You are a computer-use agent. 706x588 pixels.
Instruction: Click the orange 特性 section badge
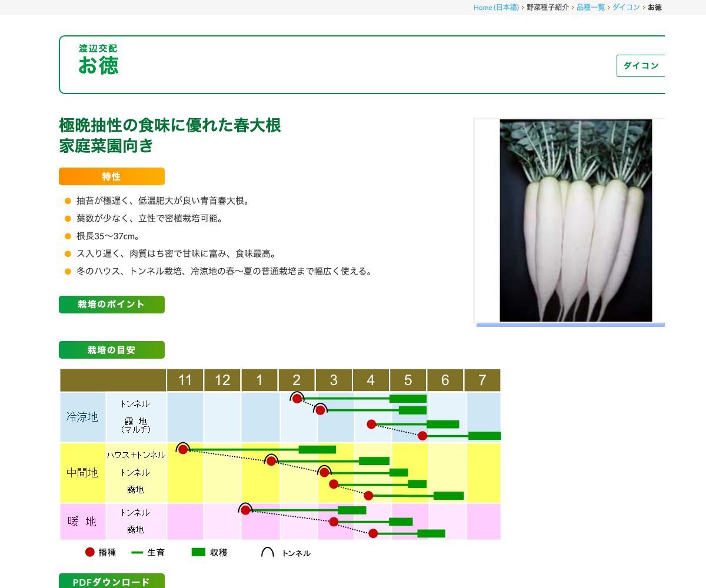111,176
